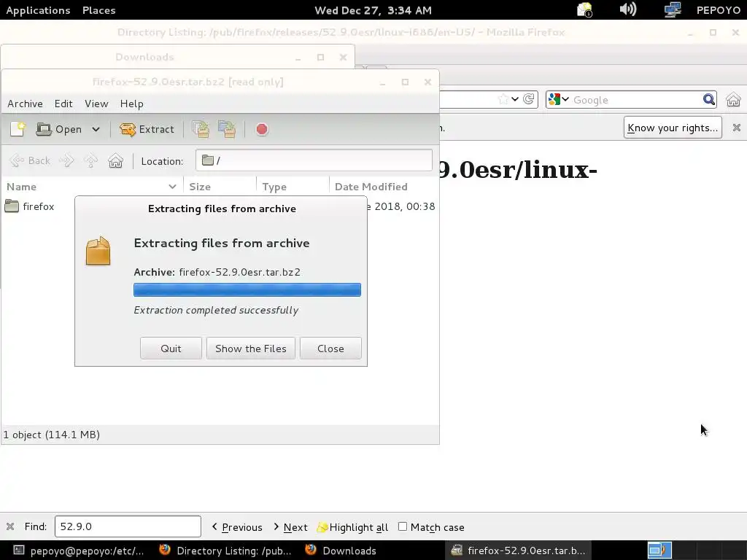Sort by the Size column header

pyautogui.click(x=220, y=187)
